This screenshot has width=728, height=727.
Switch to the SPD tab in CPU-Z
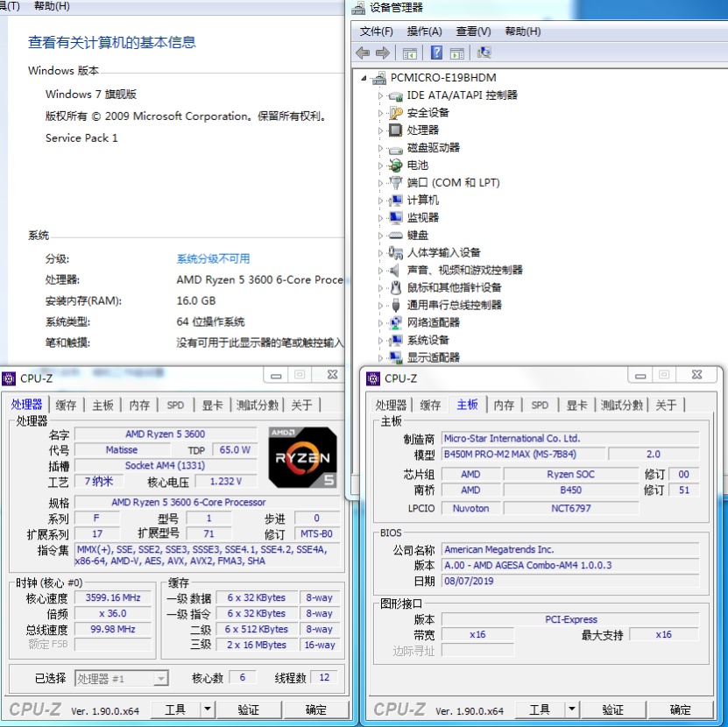pos(174,405)
